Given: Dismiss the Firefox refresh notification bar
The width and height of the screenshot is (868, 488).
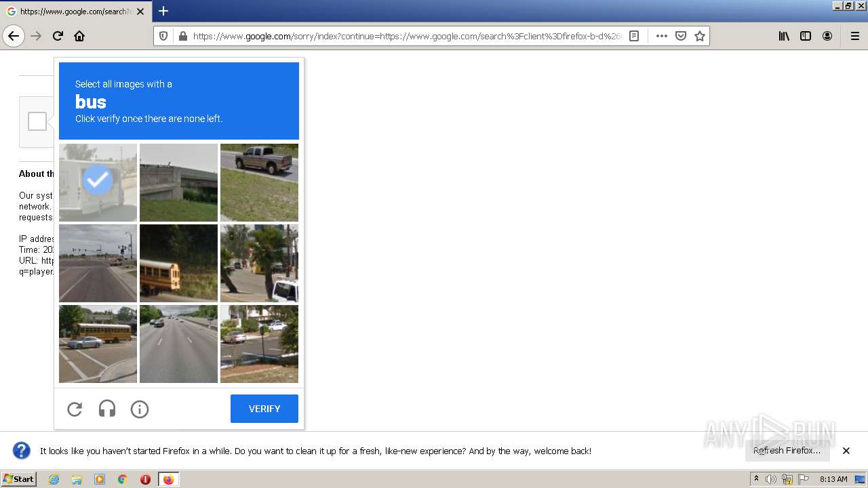Looking at the screenshot, I should pyautogui.click(x=846, y=451).
